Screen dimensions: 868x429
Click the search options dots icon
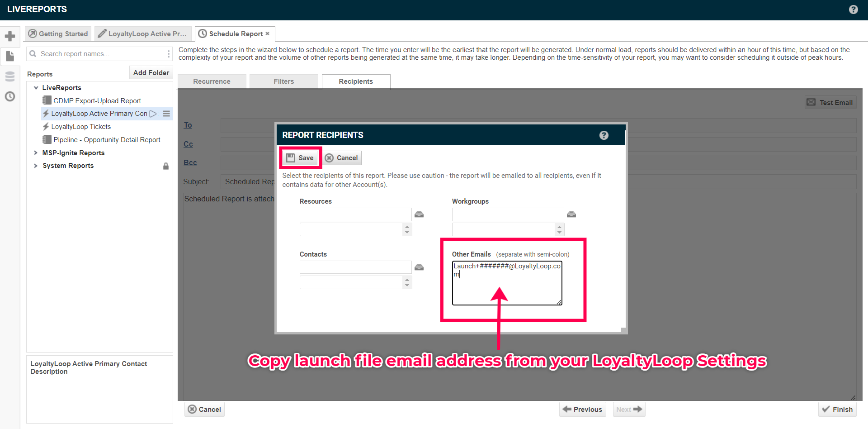point(169,54)
